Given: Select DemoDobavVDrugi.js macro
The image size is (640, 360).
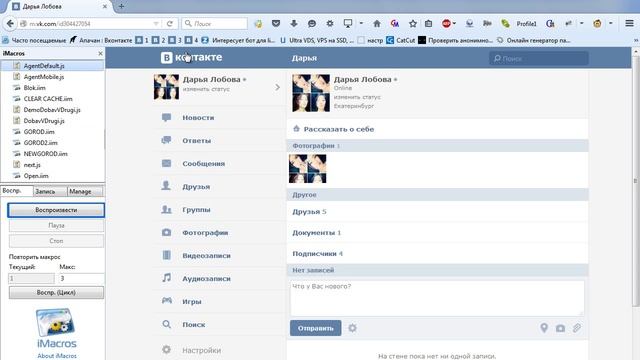Looking at the screenshot, I should 52,110.
